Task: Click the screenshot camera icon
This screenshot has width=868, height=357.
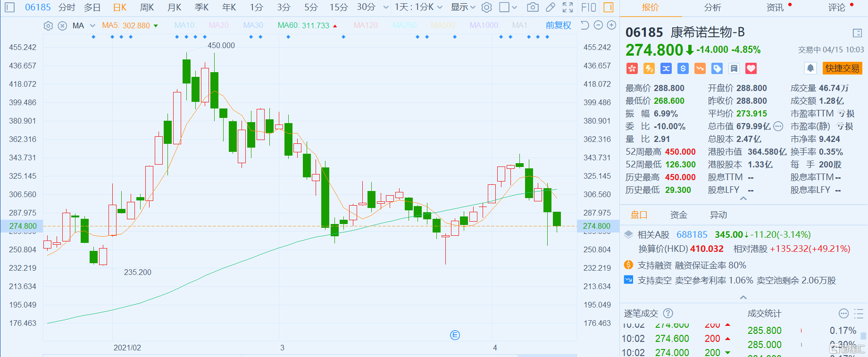Action: click(533, 8)
